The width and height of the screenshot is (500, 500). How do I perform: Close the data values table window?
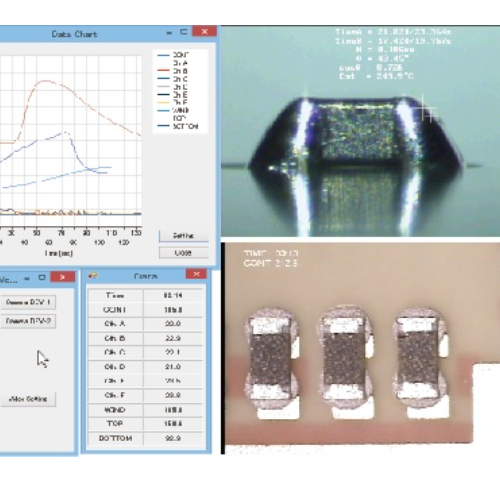point(196,274)
